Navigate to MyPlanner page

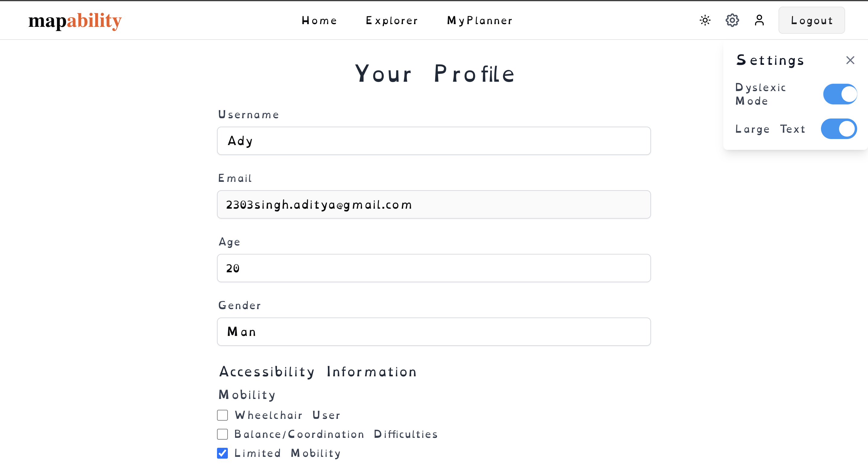click(480, 21)
